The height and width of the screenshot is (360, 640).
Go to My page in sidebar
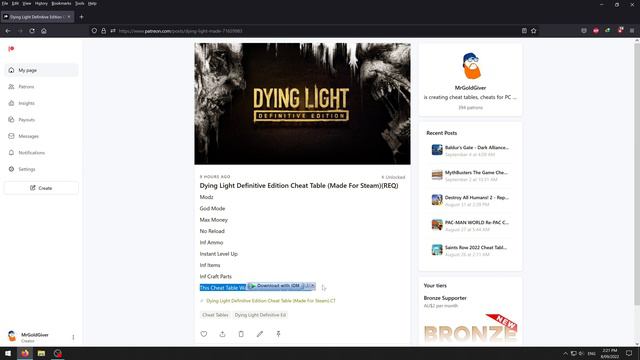(x=41, y=70)
